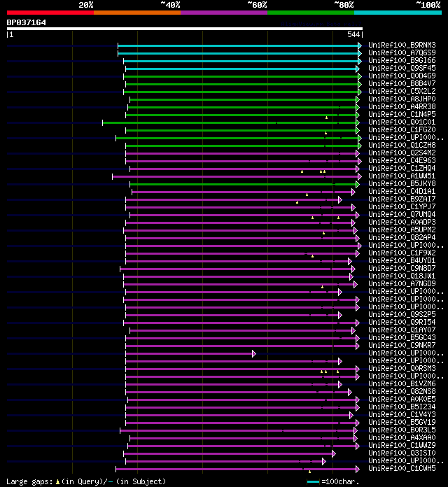Select label UniRef100_B0R3L5
Screen dimensions: 448x487
click(402, 430)
